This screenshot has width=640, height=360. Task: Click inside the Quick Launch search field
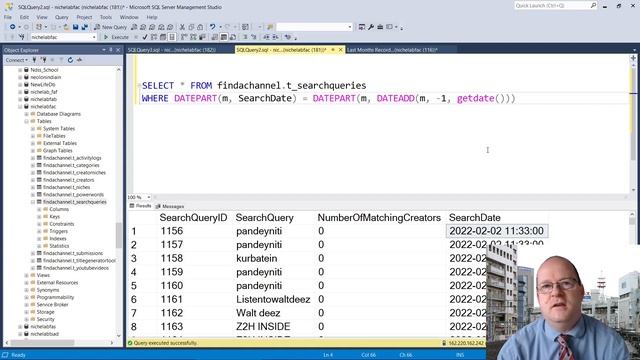(x=551, y=5)
